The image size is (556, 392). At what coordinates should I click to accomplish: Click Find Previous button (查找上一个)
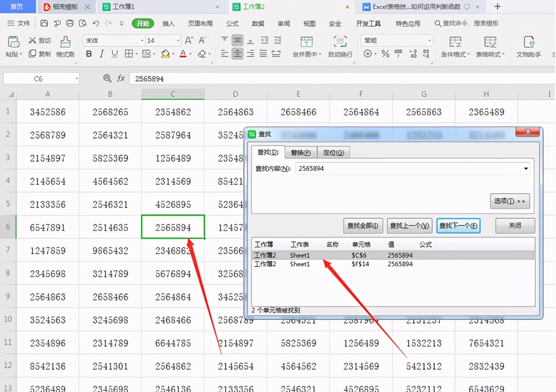click(x=409, y=226)
